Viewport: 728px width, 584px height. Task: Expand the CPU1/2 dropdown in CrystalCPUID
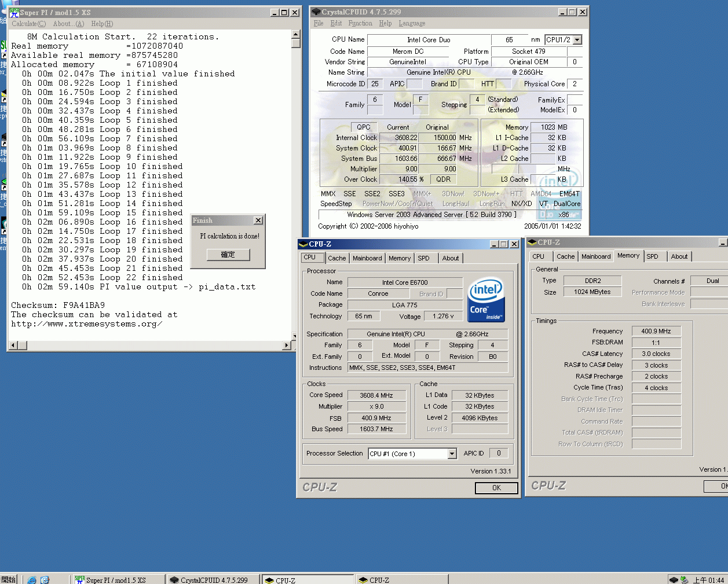[x=577, y=40]
